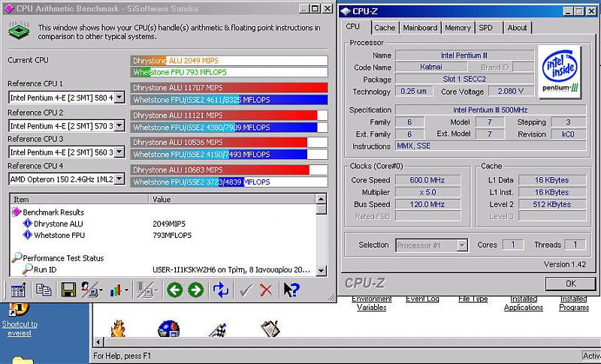This screenshot has width=601, height=364.
Task: Click the module list horizontal scroll left arrow
Action: (98, 341)
